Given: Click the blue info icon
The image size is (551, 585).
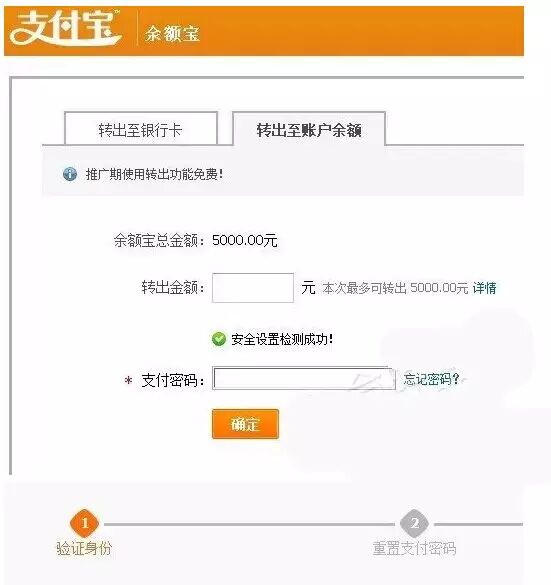Looking at the screenshot, I should click(x=70, y=174).
